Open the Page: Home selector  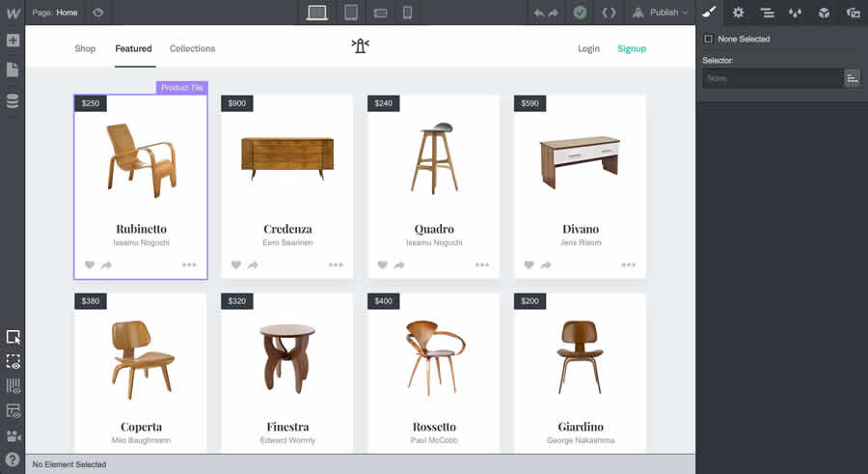pos(56,13)
